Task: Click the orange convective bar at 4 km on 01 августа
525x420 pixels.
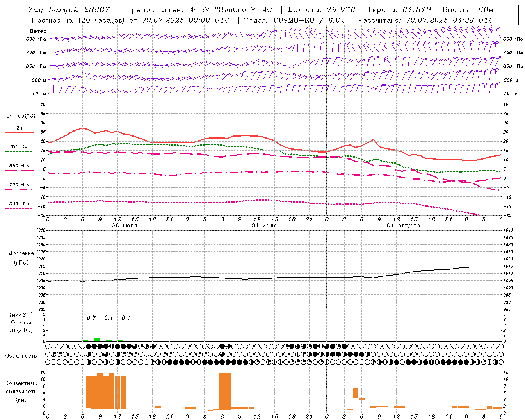Action: tap(362, 399)
